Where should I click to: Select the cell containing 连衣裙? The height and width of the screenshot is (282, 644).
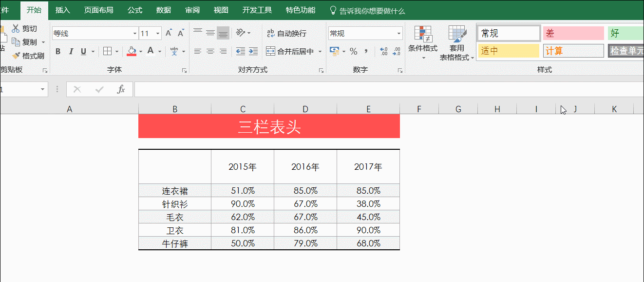[174, 191]
